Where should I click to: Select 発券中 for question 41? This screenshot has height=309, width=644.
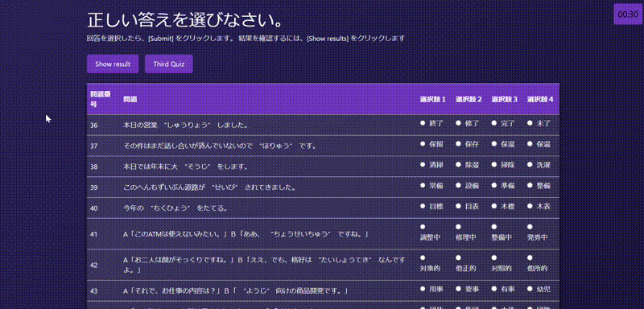click(x=530, y=226)
